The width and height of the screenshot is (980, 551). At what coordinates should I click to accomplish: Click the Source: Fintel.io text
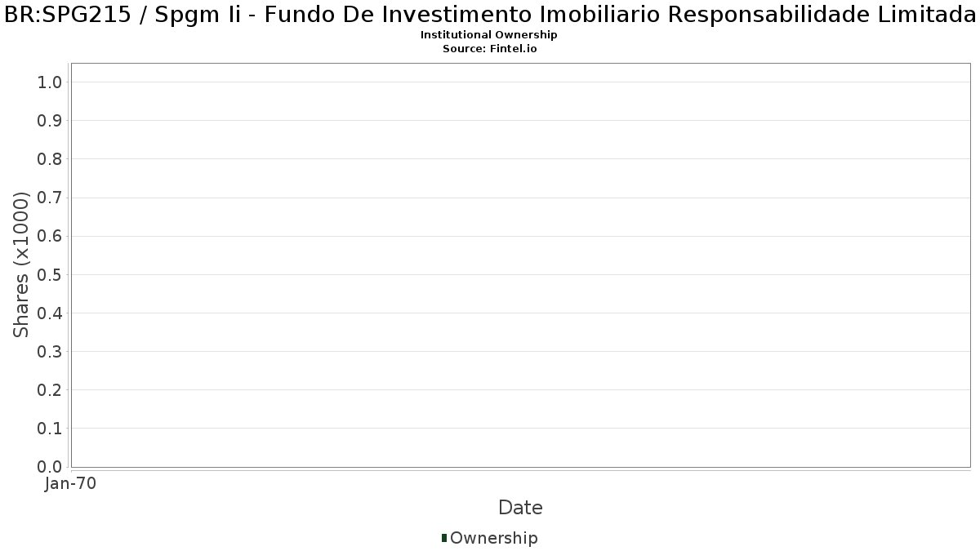point(489,49)
